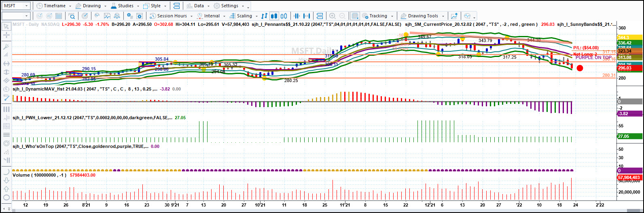
Task: Click the zoom out magnifier icon
Action: tap(343, 16)
